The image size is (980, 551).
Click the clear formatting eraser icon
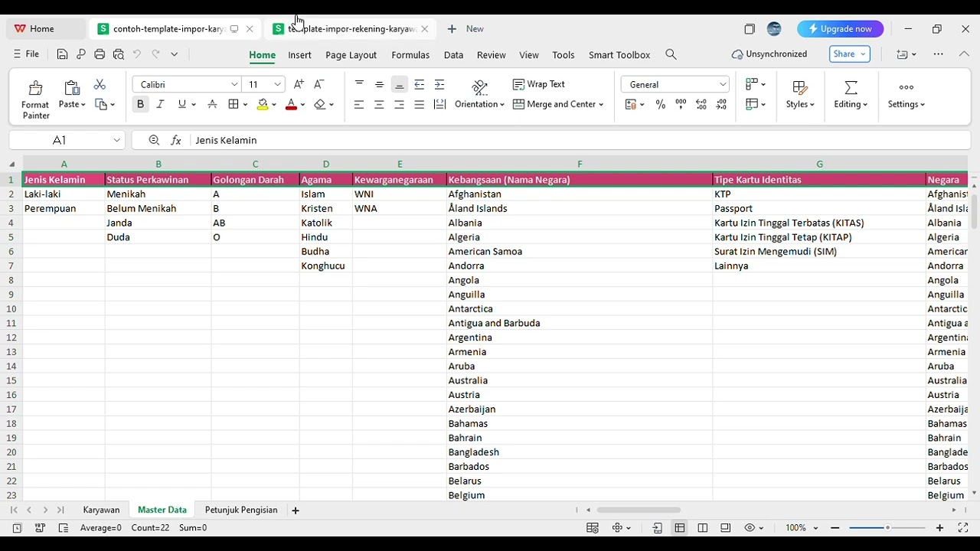(x=320, y=104)
